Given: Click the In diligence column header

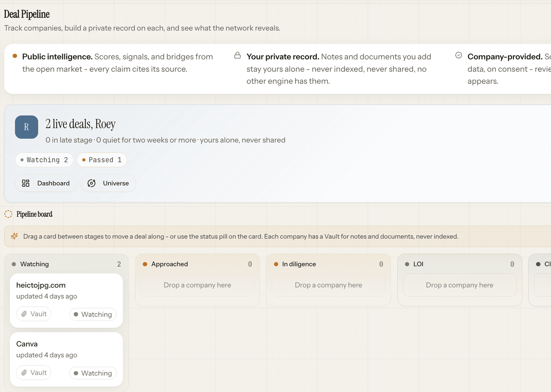Looking at the screenshot, I should [328, 264].
